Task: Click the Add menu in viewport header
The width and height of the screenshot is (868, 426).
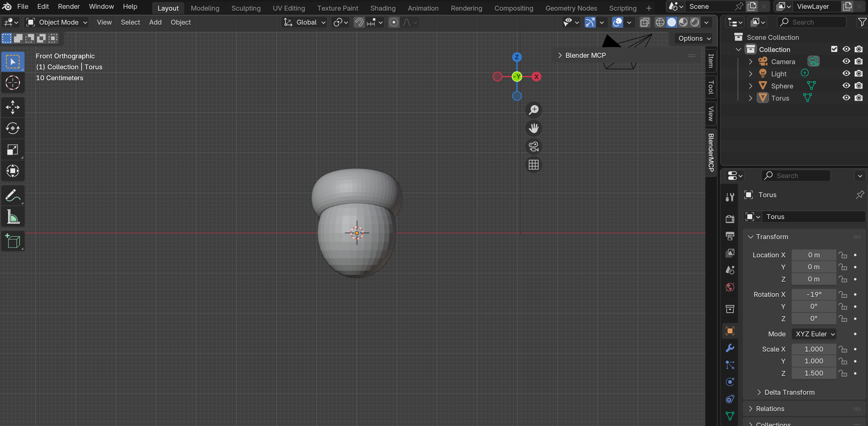Action: [x=155, y=22]
